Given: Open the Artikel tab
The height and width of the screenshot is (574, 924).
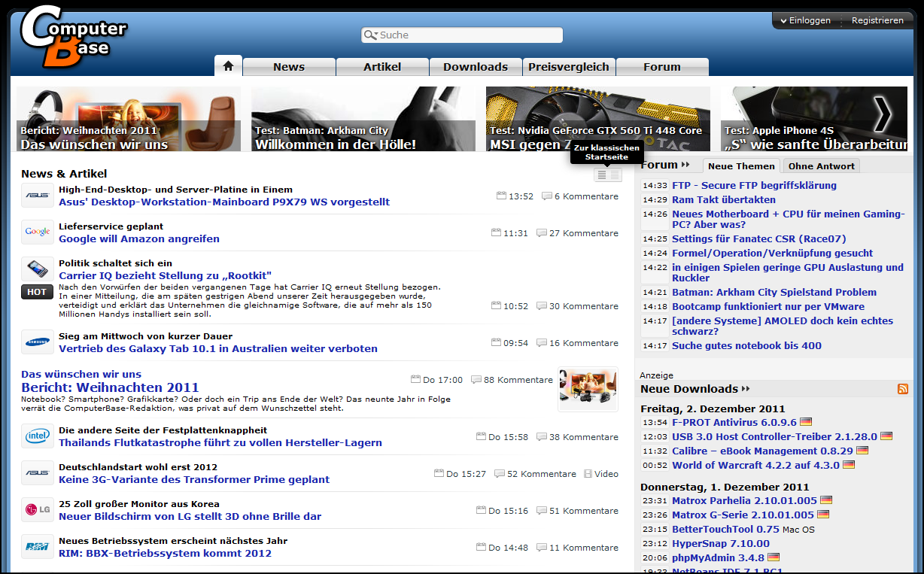Looking at the screenshot, I should click(382, 67).
